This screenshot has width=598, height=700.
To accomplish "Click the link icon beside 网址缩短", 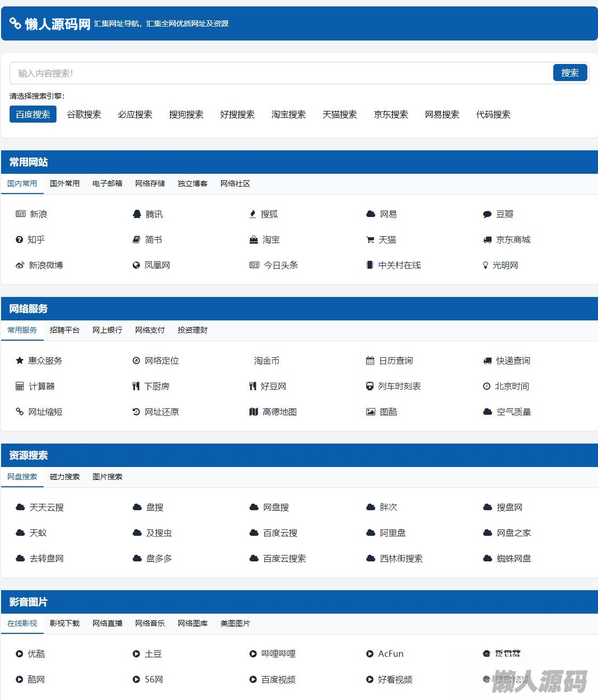I will point(20,412).
